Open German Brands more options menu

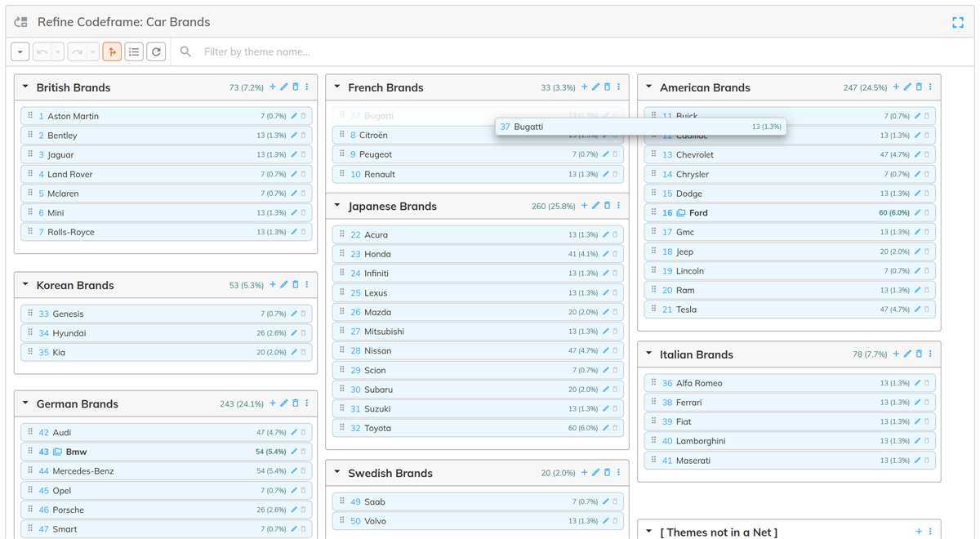coord(307,403)
